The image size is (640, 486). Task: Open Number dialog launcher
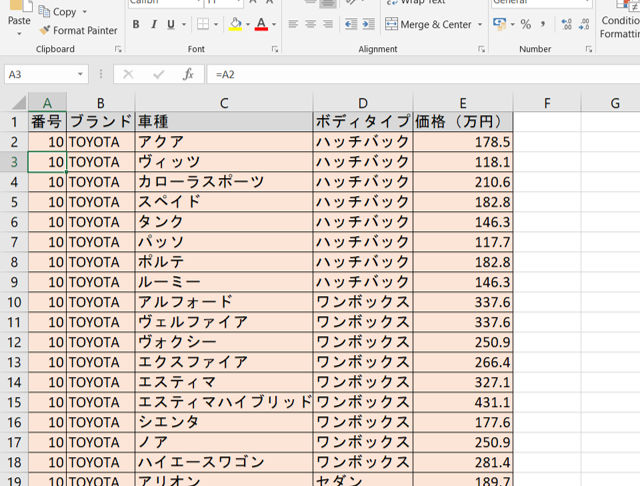pyautogui.click(x=589, y=49)
